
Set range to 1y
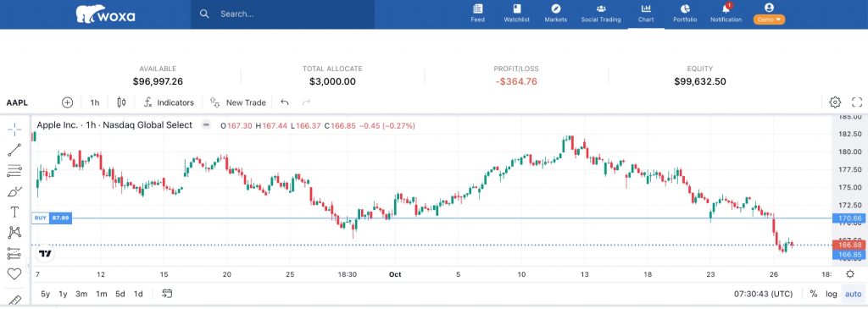coord(63,294)
